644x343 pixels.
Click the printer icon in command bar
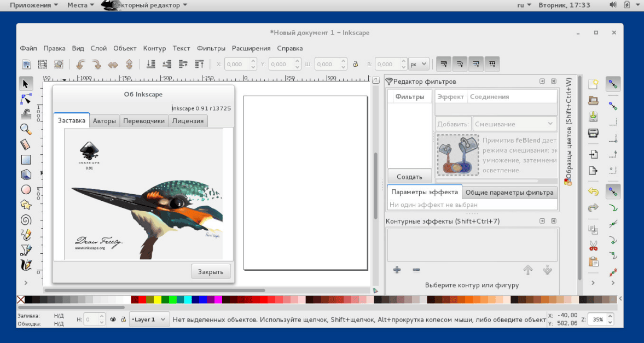tap(593, 133)
